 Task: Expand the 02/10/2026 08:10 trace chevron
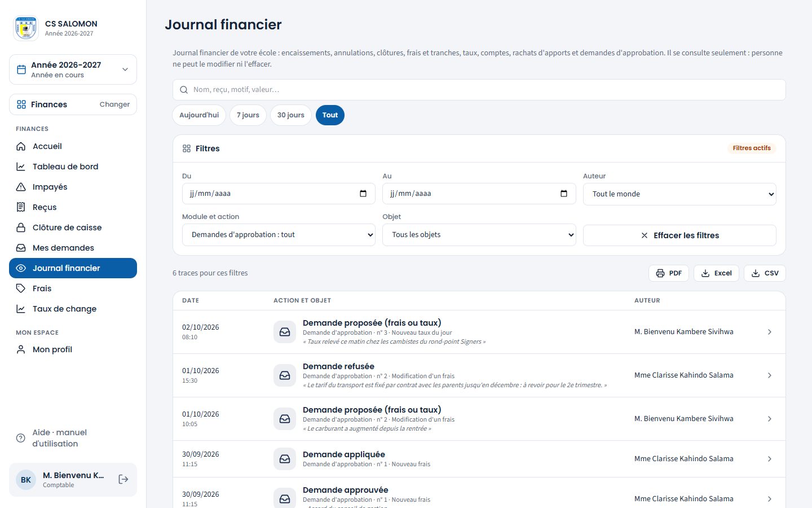[770, 332]
